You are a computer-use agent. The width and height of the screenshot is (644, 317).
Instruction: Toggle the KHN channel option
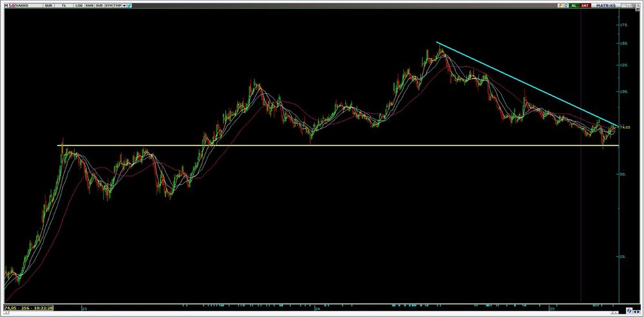[90, 6]
